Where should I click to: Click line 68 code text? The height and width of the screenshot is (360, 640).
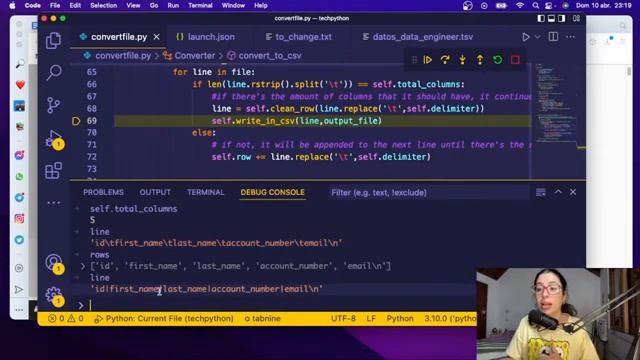click(x=348, y=109)
